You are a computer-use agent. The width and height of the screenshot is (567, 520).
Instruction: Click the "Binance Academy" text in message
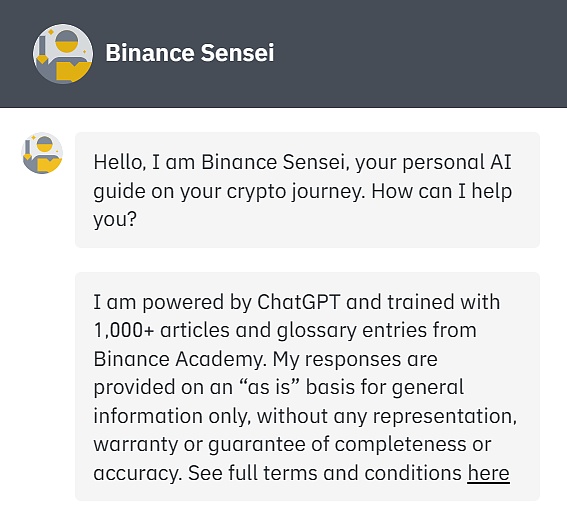click(179, 359)
